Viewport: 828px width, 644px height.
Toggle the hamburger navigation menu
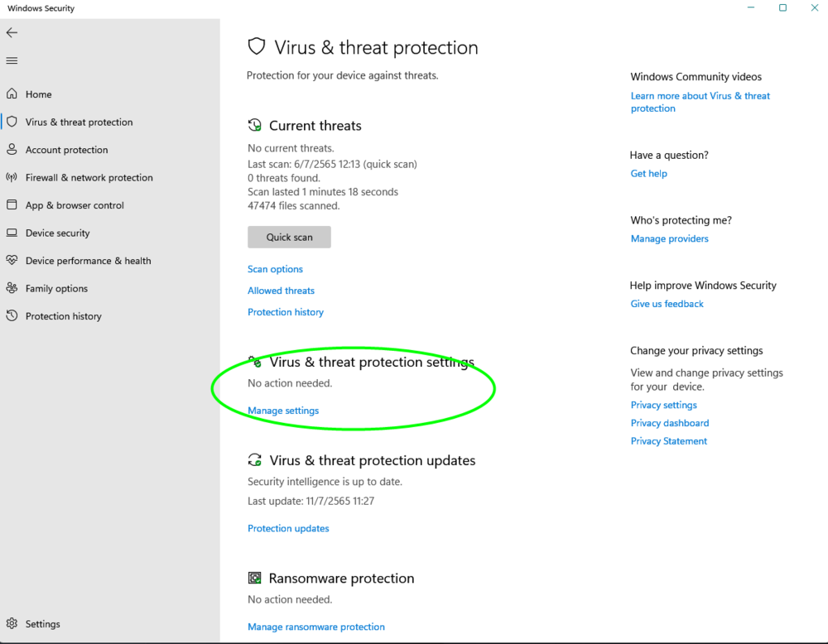point(12,60)
